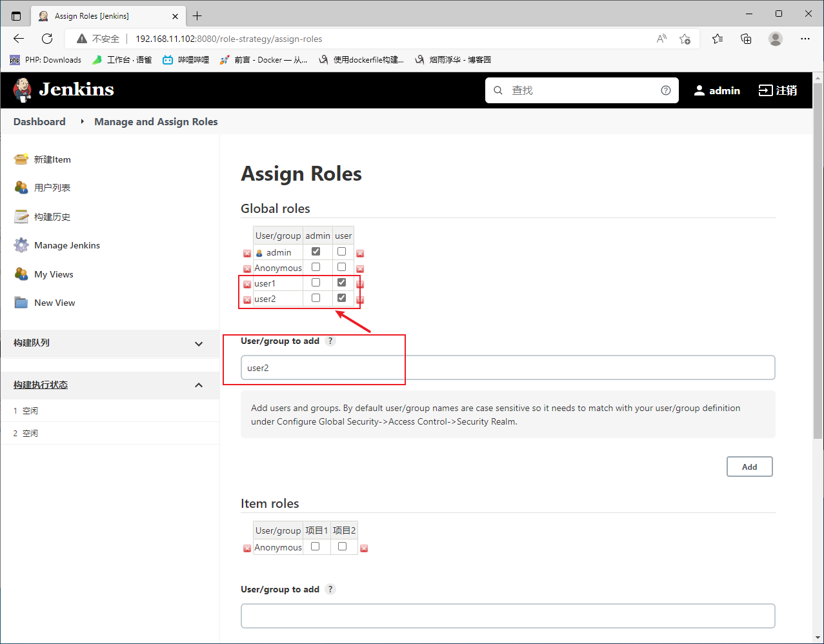The width and height of the screenshot is (824, 644).
Task: Check 项目1 role for Anonymous
Action: tap(316, 547)
